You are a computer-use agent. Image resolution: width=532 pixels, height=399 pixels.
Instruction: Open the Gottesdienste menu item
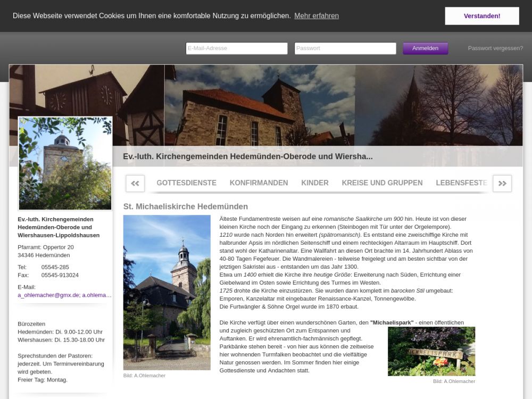pos(186,183)
